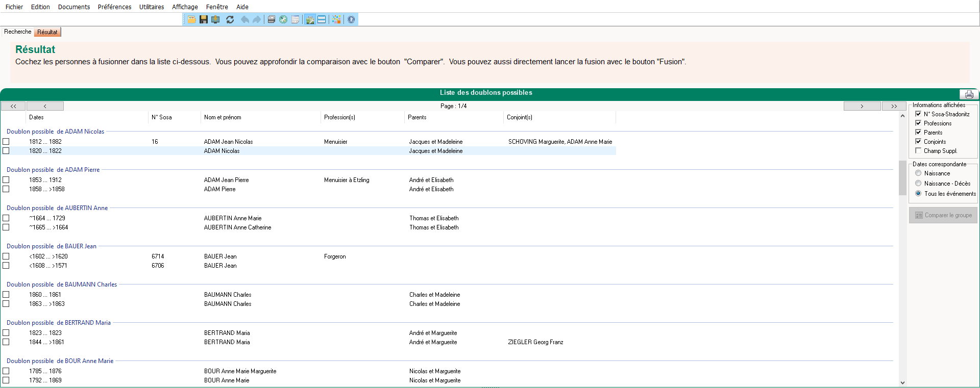Click the undo arrow icon
Viewport: 980px width, 388px height.
click(245, 19)
